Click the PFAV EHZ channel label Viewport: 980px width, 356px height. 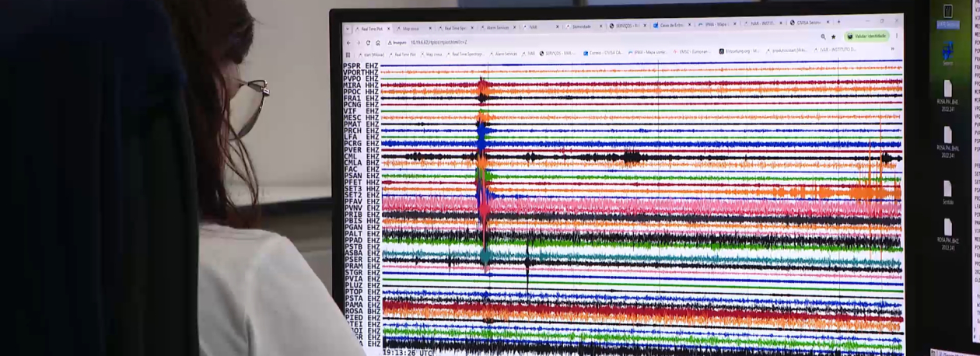coord(361,201)
